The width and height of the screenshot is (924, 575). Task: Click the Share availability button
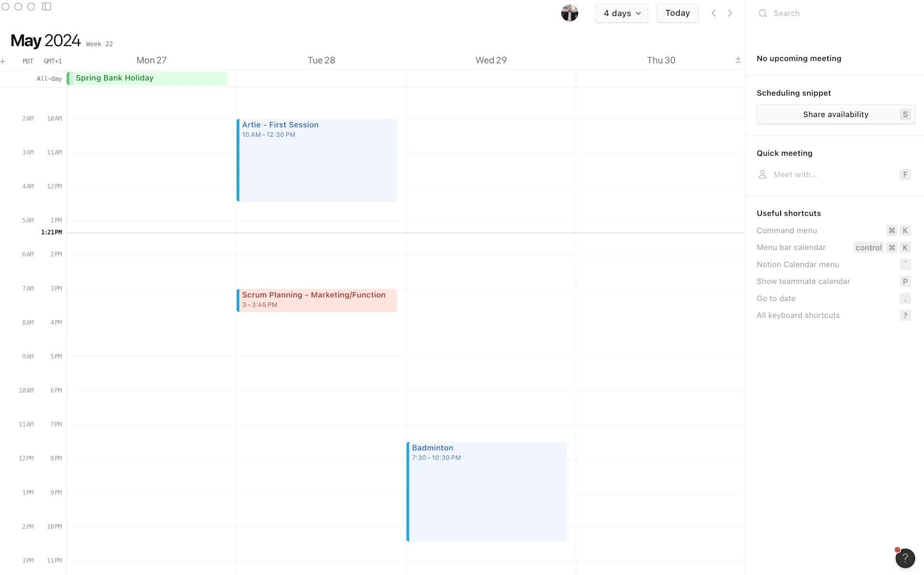pos(835,114)
